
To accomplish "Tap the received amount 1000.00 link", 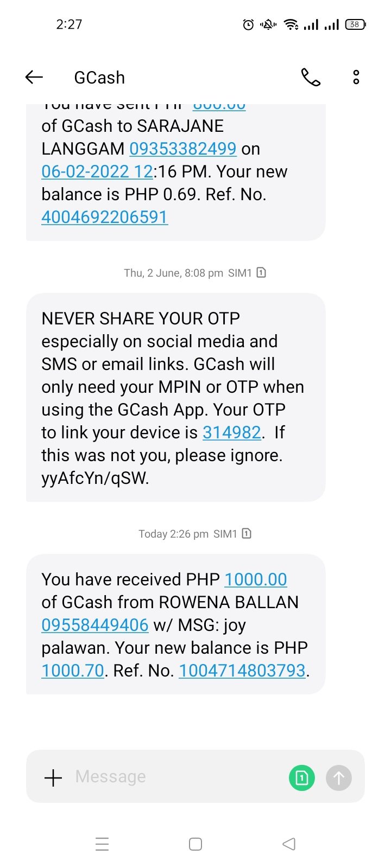I will pyautogui.click(x=256, y=579).
